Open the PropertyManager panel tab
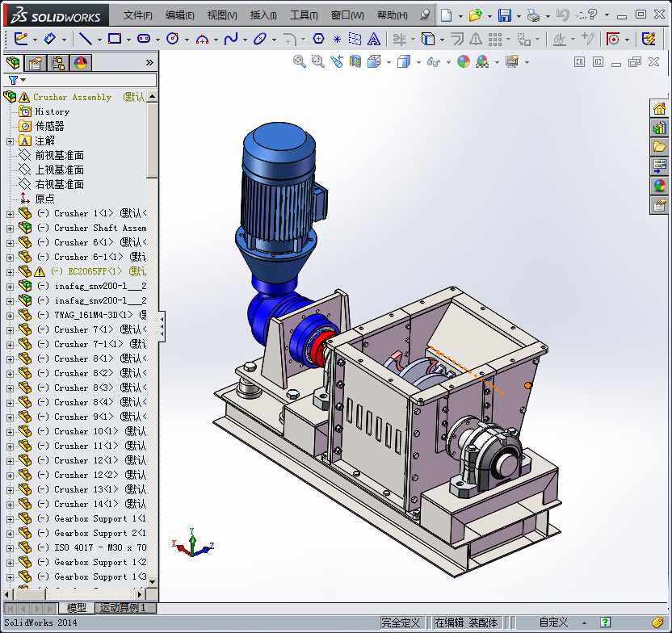Screen dimensions: 672x633 point(35,63)
